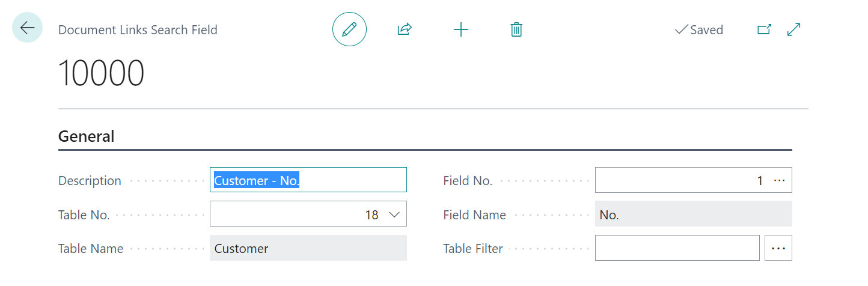This screenshot has height=286, width=868.
Task: Open the Field No. lookup ellipsis
Action: (780, 180)
